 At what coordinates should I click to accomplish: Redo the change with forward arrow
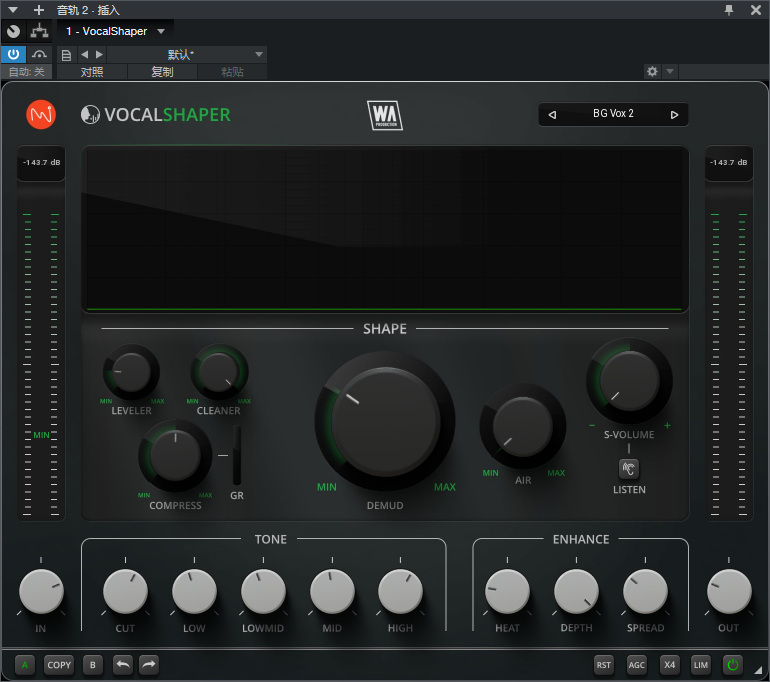[149, 665]
